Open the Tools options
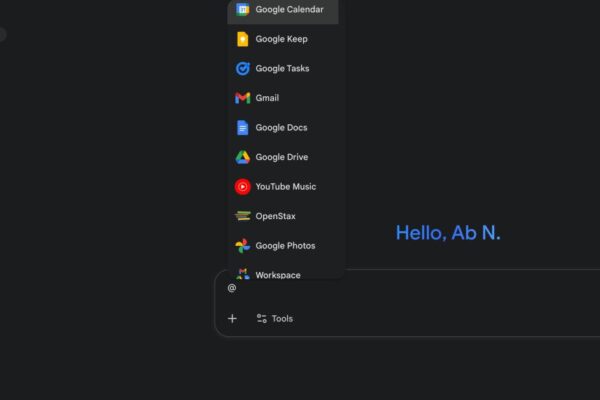The width and height of the screenshot is (600, 400). [274, 319]
